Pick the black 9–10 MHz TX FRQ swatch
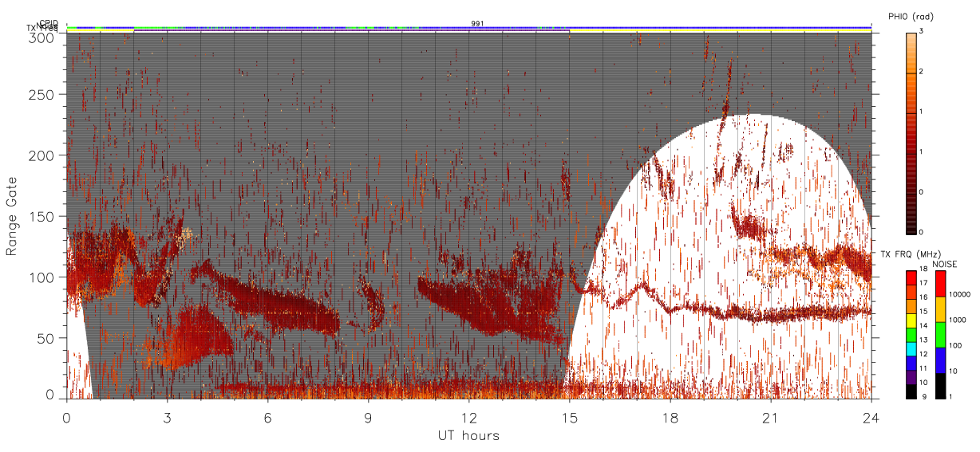Image resolution: width=980 pixels, height=452 pixels. [911, 392]
